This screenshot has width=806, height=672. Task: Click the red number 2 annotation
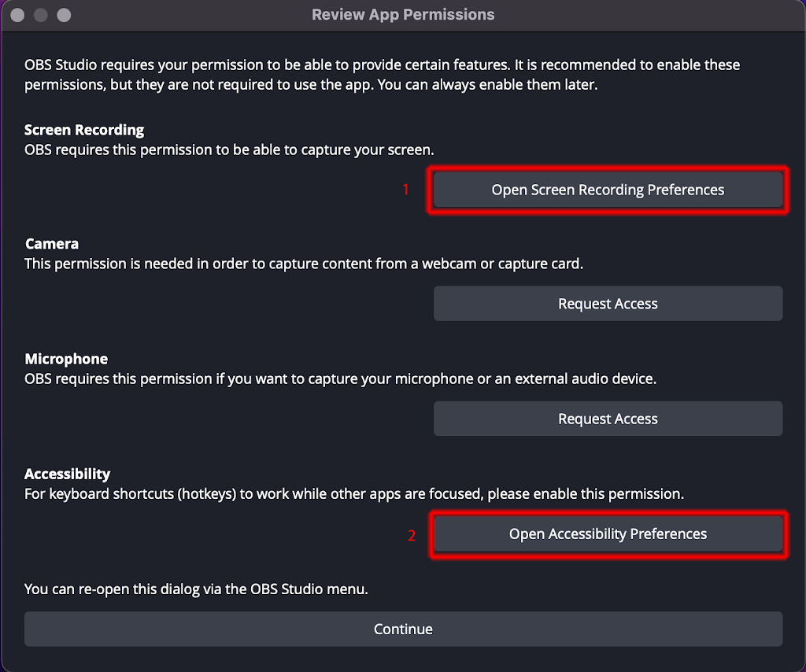pos(411,536)
